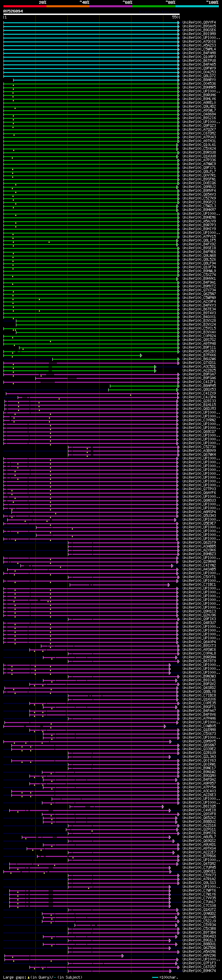Click hit label UniRef100_B8ARY0
This screenshot has width=222, height=980.
pyautogui.click(x=199, y=80)
